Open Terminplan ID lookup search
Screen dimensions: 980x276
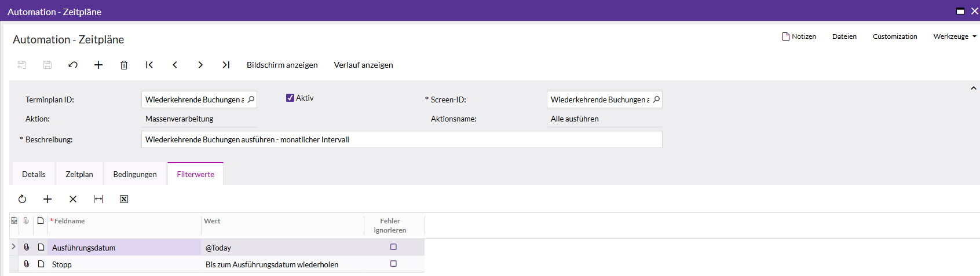pyautogui.click(x=251, y=100)
